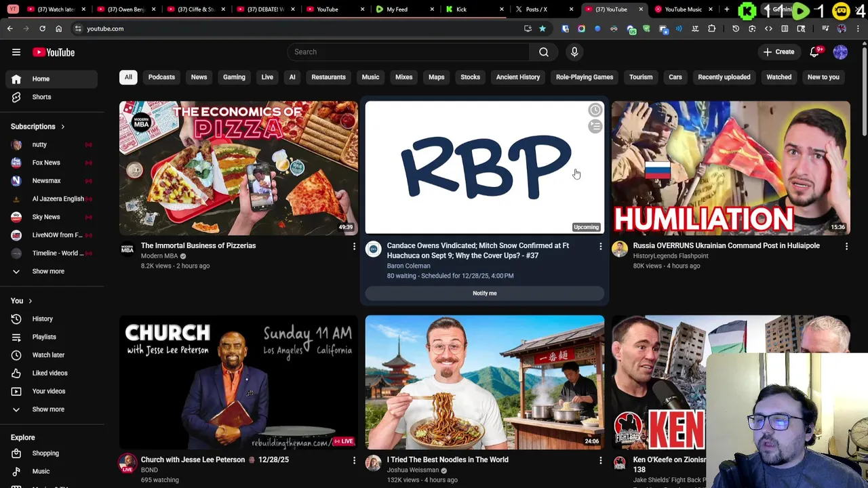Screen dimensions: 868x488
Task: Open the YouTube guide hamburger menu
Action: 16,52
